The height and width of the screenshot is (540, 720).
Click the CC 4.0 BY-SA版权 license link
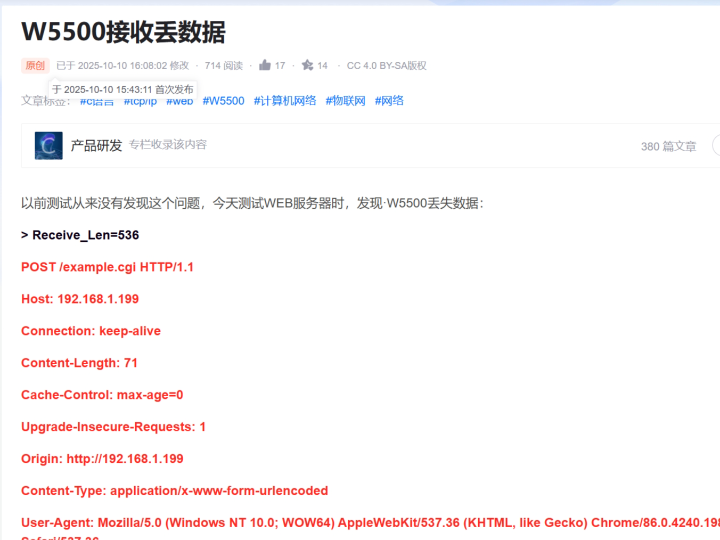[x=387, y=66]
